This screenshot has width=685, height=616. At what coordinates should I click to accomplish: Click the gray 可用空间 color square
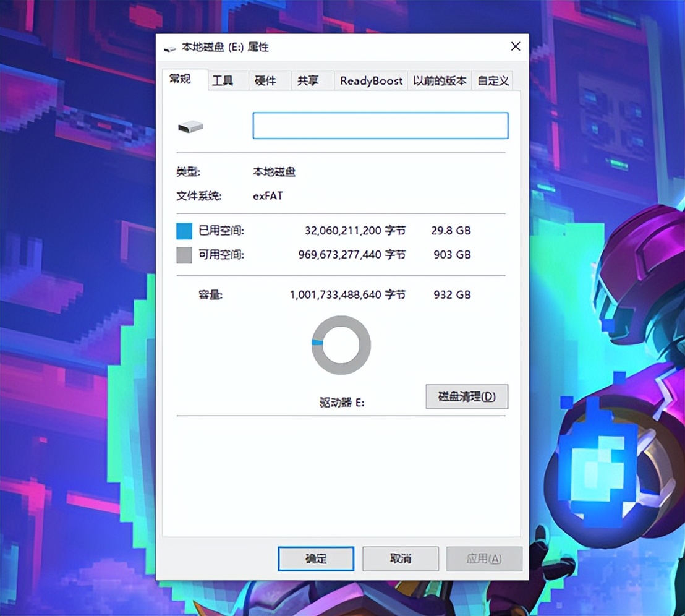[x=184, y=255]
